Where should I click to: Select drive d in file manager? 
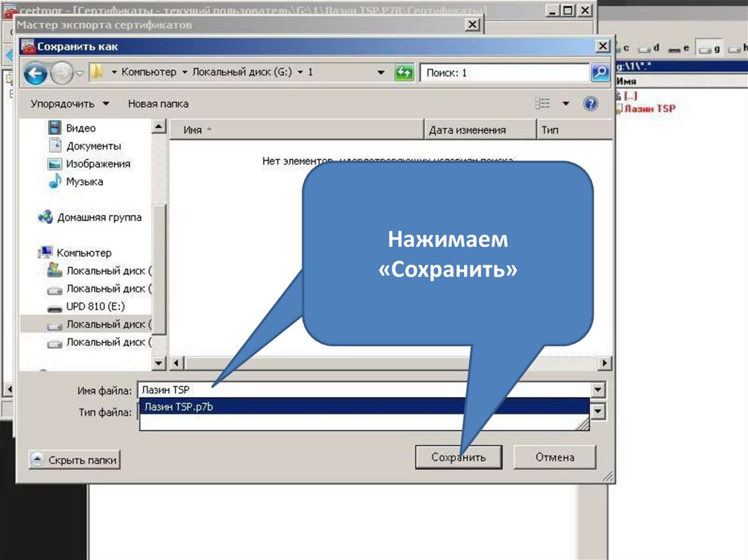[x=649, y=48]
